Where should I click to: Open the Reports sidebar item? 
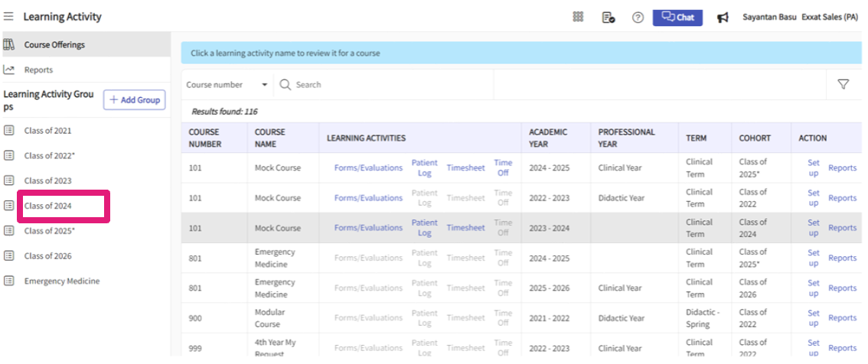pyautogui.click(x=38, y=70)
